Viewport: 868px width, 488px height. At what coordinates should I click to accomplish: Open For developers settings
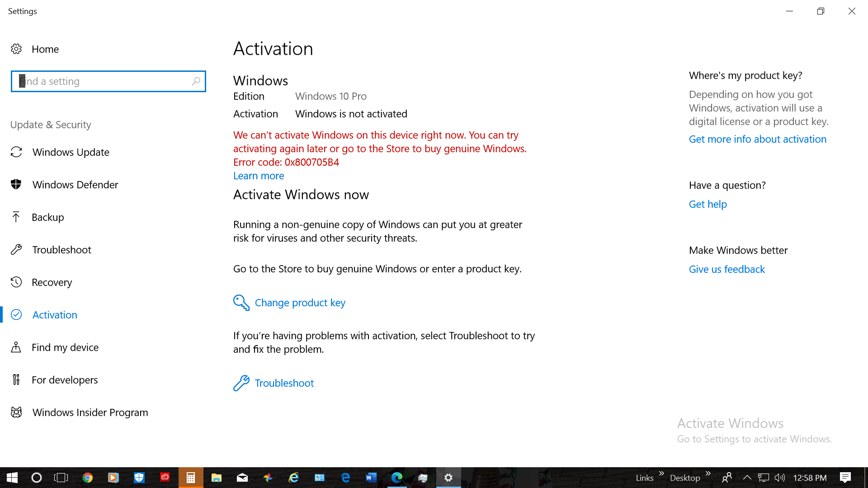(65, 380)
